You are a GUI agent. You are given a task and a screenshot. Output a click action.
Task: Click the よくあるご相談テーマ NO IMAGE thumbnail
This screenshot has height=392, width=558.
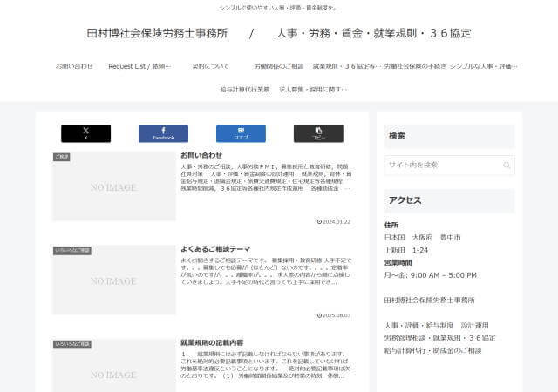114,280
